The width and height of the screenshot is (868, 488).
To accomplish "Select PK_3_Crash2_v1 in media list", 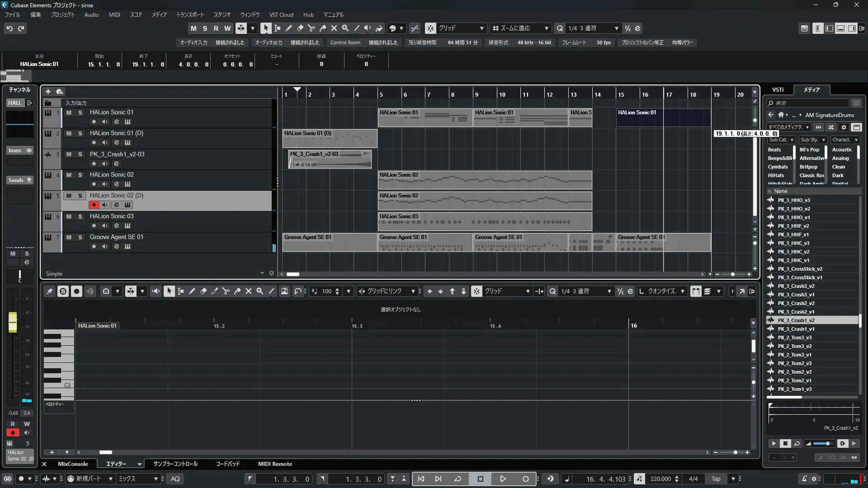I will (796, 312).
